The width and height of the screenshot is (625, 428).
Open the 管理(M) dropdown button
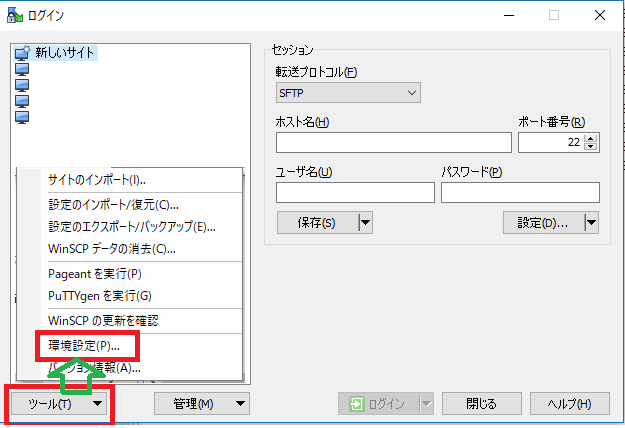(202, 404)
